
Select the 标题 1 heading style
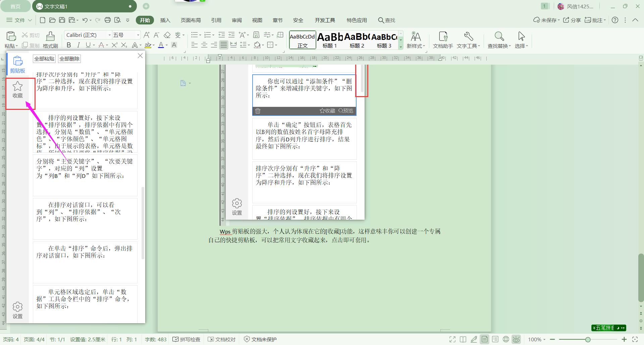330,40
